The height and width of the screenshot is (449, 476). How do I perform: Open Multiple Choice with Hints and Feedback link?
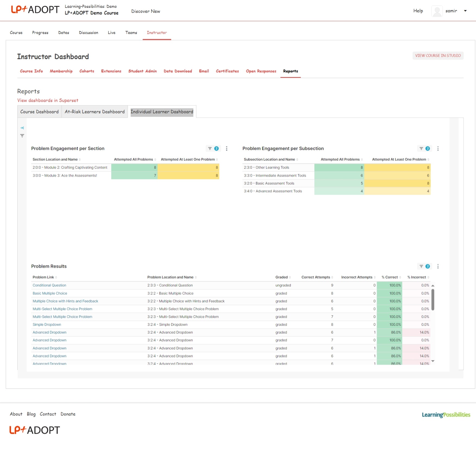click(x=65, y=301)
